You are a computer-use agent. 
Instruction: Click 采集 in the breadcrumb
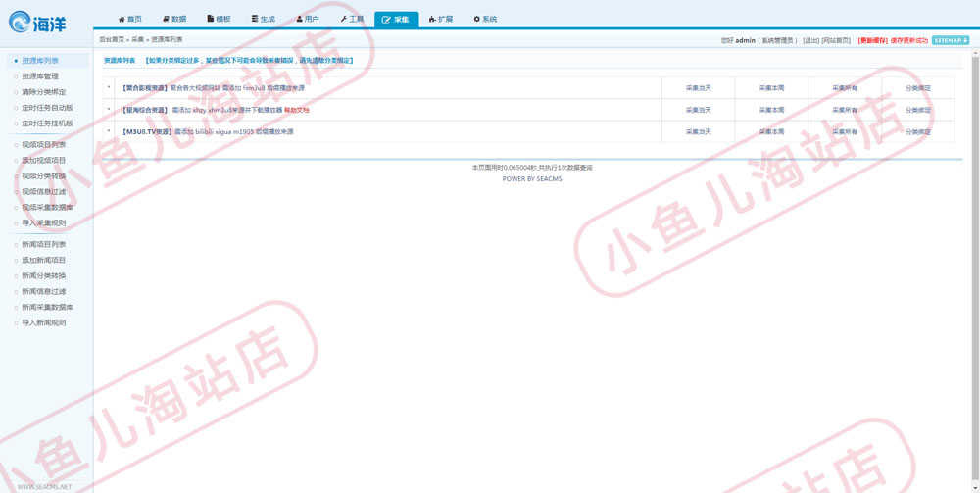click(137, 39)
